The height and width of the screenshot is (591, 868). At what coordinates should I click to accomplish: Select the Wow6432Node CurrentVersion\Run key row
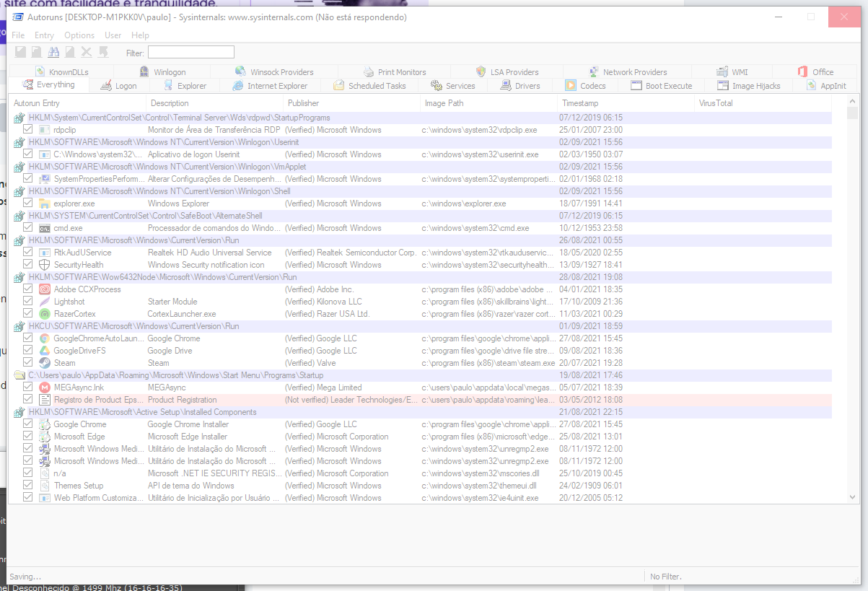[x=421, y=277]
